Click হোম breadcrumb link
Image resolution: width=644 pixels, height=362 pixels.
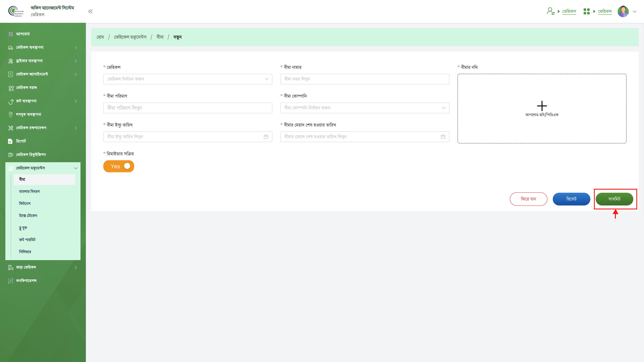(100, 37)
